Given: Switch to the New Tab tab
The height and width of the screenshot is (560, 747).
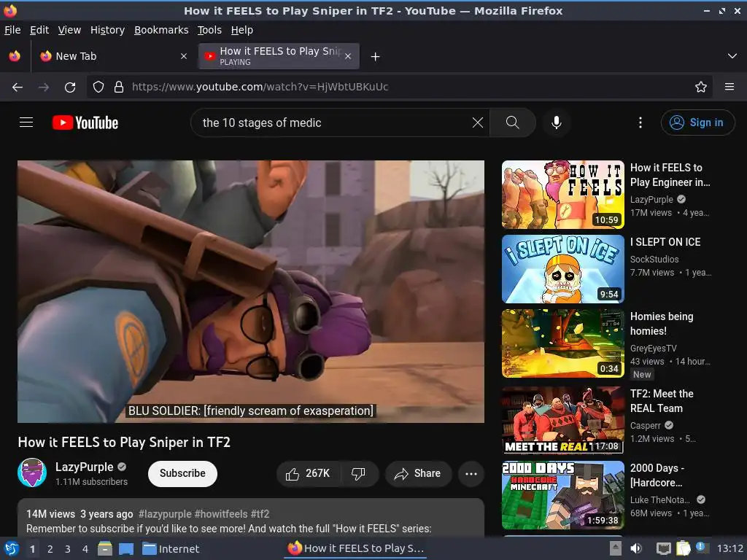Looking at the screenshot, I should pyautogui.click(x=113, y=56).
